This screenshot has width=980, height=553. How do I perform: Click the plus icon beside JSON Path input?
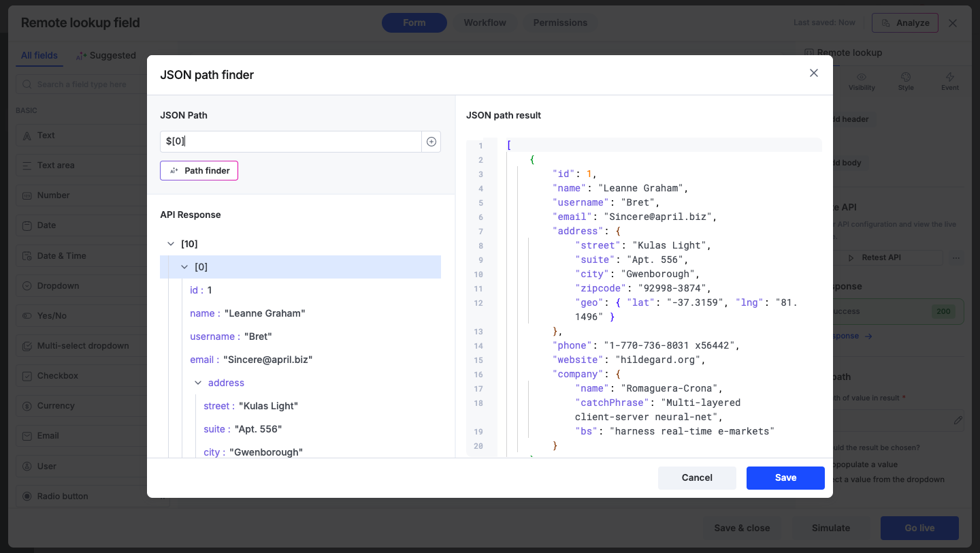[x=431, y=142]
